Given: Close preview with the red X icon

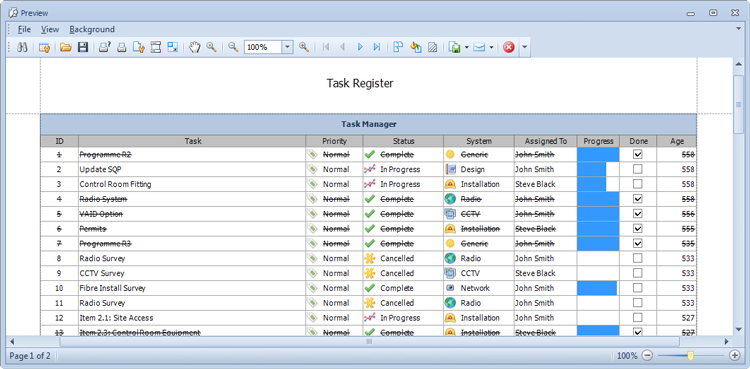Looking at the screenshot, I should point(509,47).
